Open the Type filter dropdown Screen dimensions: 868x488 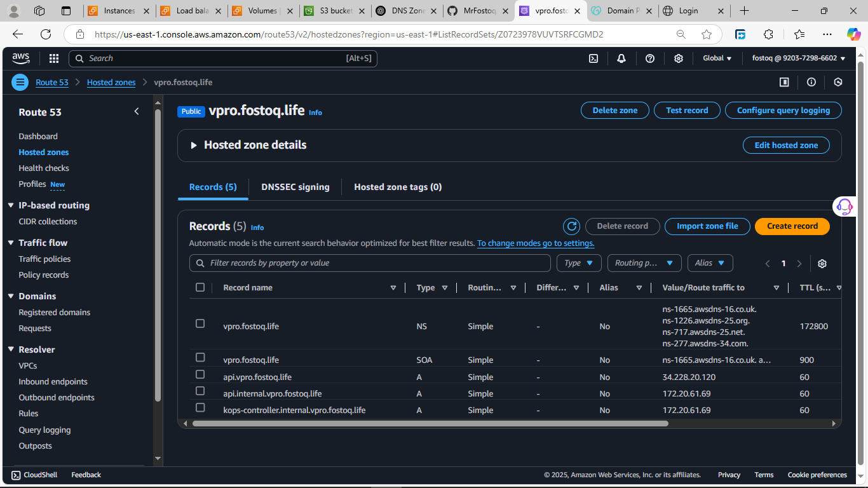click(579, 263)
